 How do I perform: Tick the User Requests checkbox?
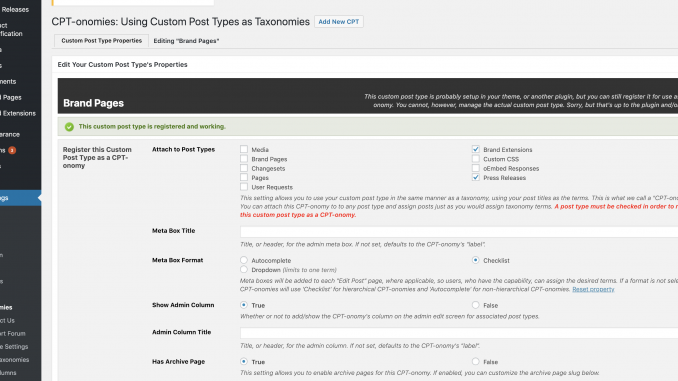point(244,187)
